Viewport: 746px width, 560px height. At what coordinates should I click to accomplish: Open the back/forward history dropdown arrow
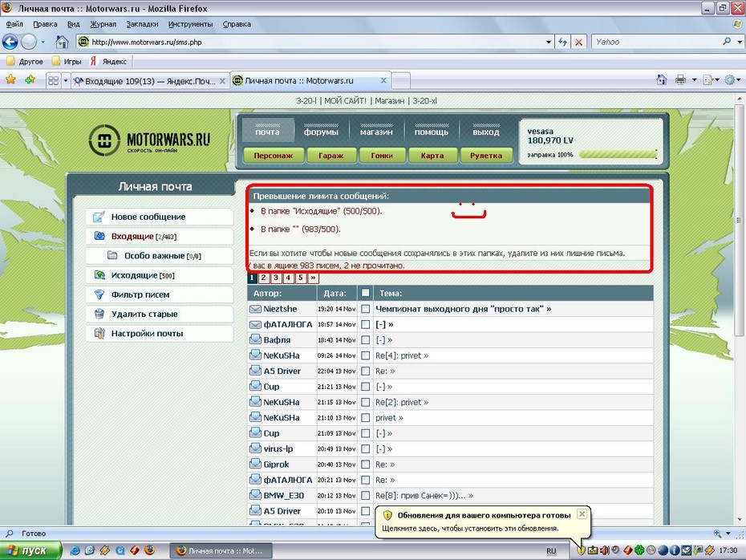(43, 42)
